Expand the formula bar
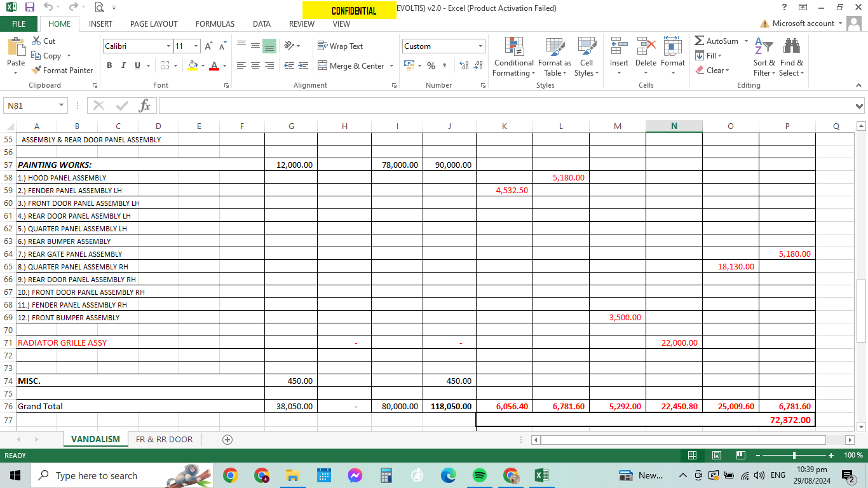The height and width of the screenshot is (488, 868). [x=860, y=106]
